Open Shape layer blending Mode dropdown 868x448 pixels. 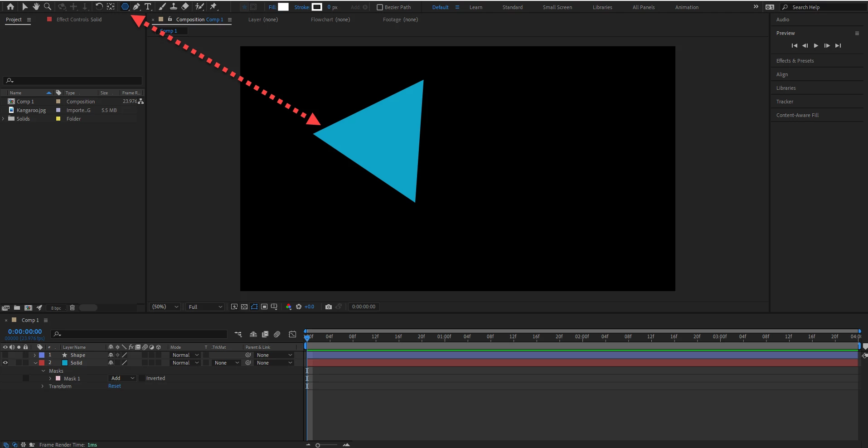[185, 355]
